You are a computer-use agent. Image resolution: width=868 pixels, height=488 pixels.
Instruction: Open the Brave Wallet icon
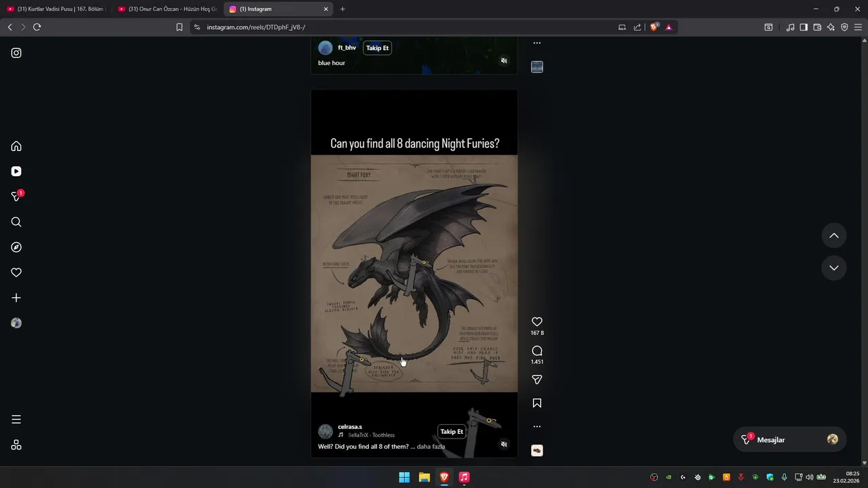(817, 27)
